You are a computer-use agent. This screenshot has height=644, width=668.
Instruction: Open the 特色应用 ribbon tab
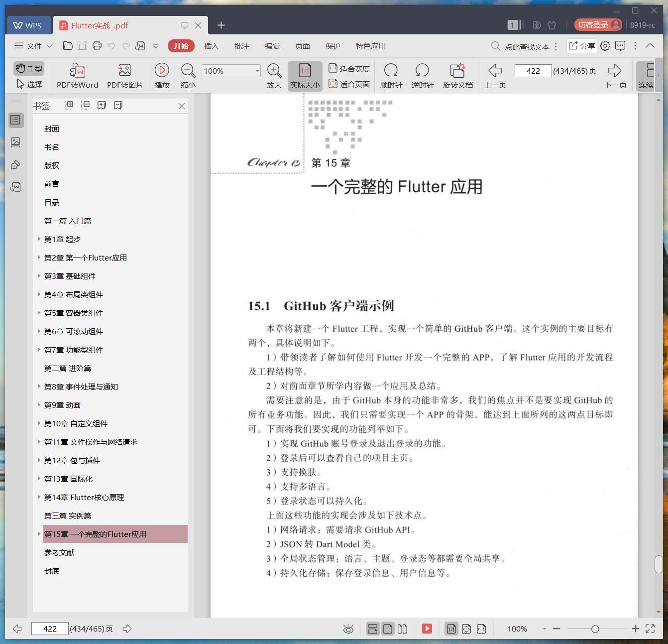(370, 46)
